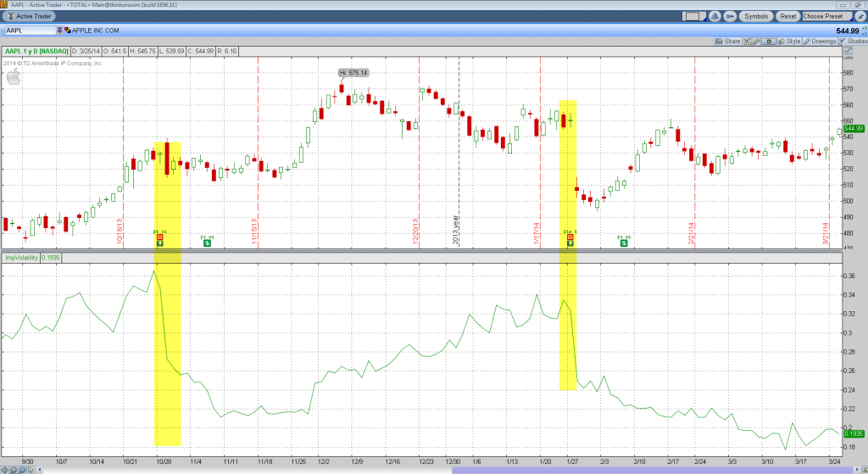868x474 pixels.
Task: Click the APPLE INC COM company name
Action: point(95,31)
